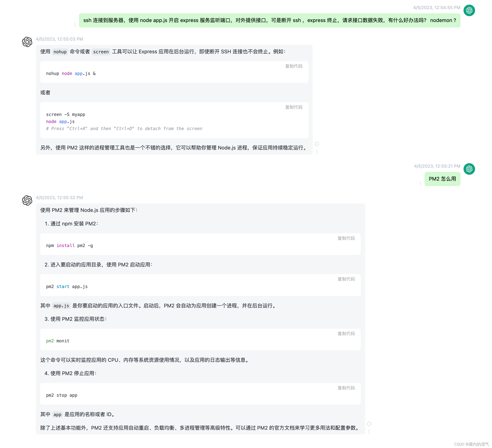Click the code line 'npm install pm2 -g'
The height and width of the screenshot is (448, 492).
tap(69, 245)
